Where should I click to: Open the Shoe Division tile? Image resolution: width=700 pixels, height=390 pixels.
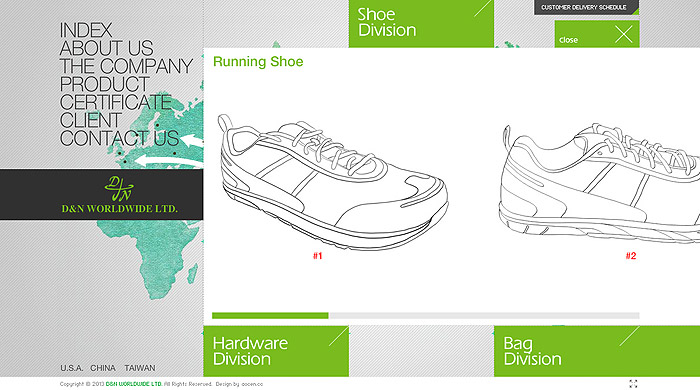421,24
